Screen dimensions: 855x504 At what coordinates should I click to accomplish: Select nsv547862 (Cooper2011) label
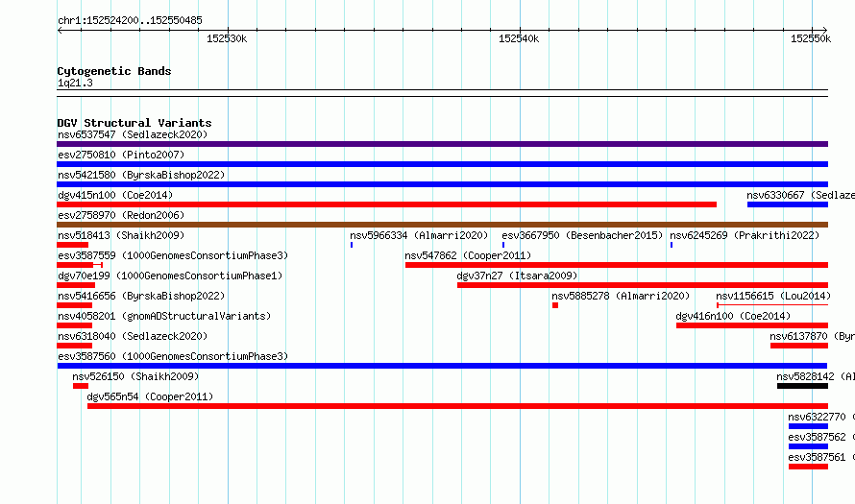click(x=468, y=255)
